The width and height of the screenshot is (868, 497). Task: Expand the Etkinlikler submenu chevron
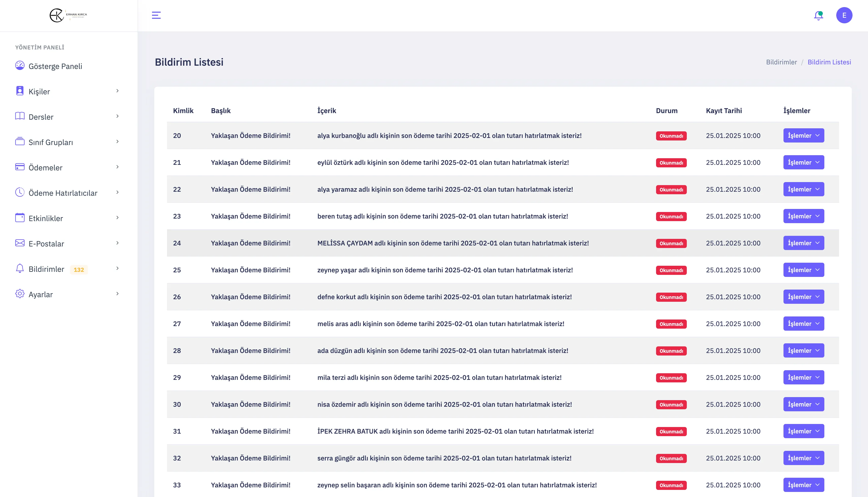[118, 218]
